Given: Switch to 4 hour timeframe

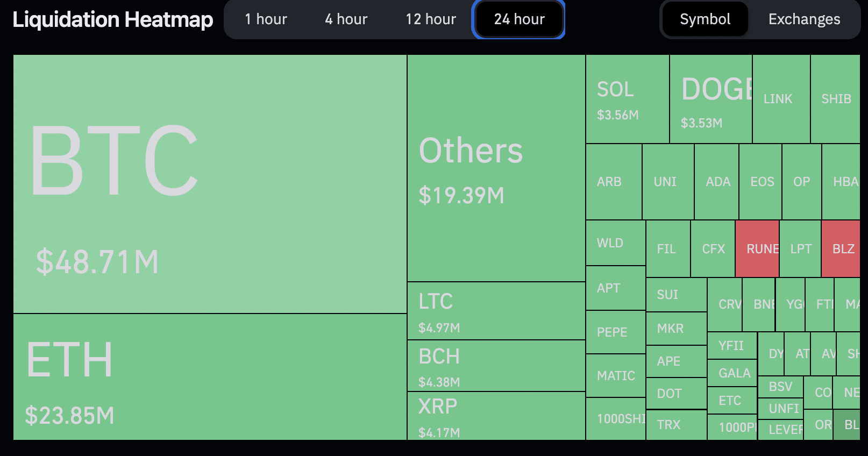Looking at the screenshot, I should pyautogui.click(x=346, y=19).
